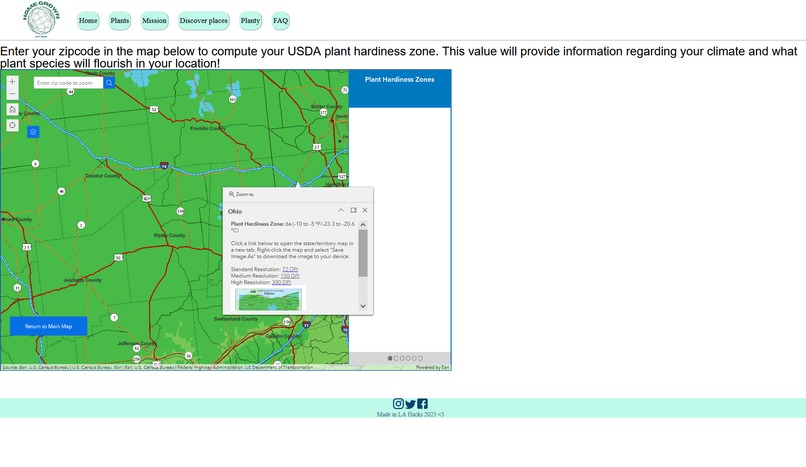This screenshot has height=467, width=806.
Task: Select the second page dot in side panel
Action: 396,358
